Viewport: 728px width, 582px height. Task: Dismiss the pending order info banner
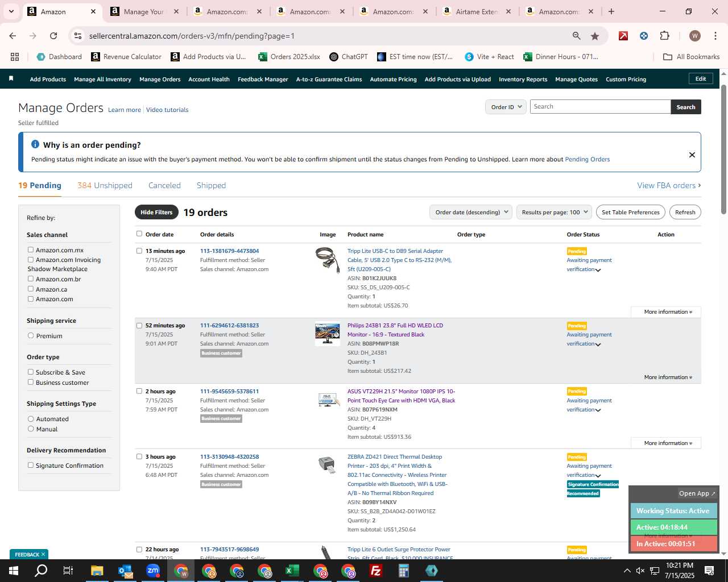coord(692,155)
